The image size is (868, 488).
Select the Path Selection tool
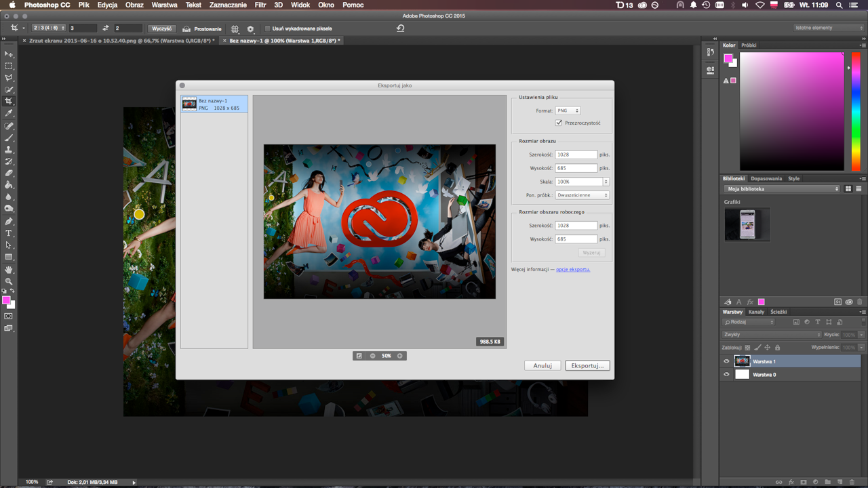point(9,245)
